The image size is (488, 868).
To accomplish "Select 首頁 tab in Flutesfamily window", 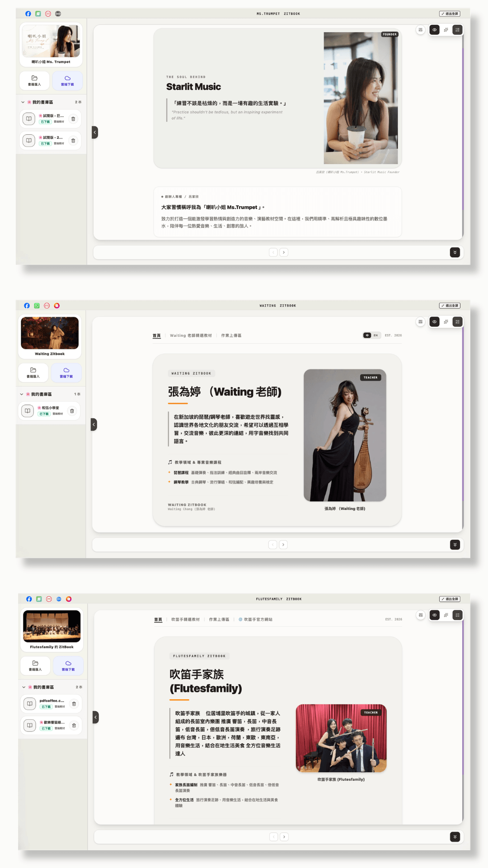I will pos(158,619).
